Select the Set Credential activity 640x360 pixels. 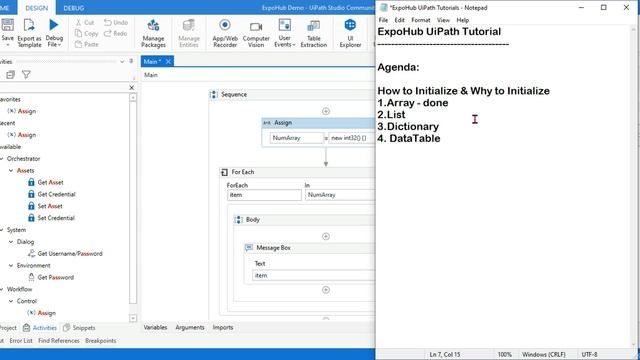pos(56,218)
